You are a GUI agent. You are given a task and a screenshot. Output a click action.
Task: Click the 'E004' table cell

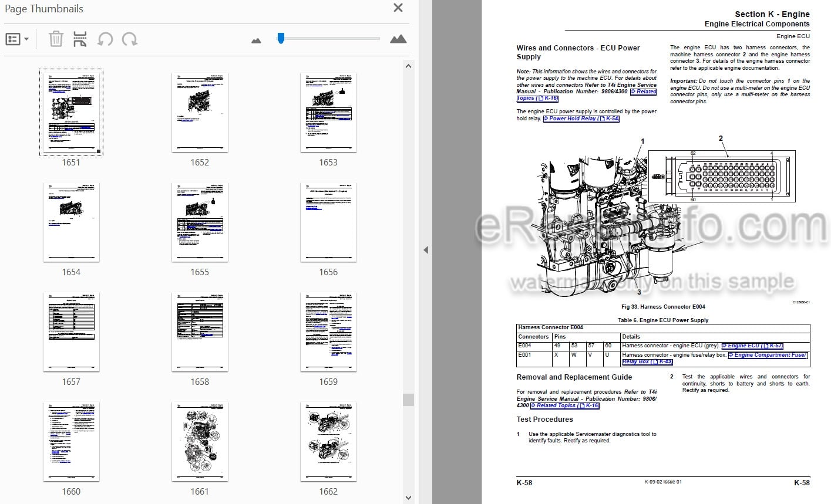point(534,346)
